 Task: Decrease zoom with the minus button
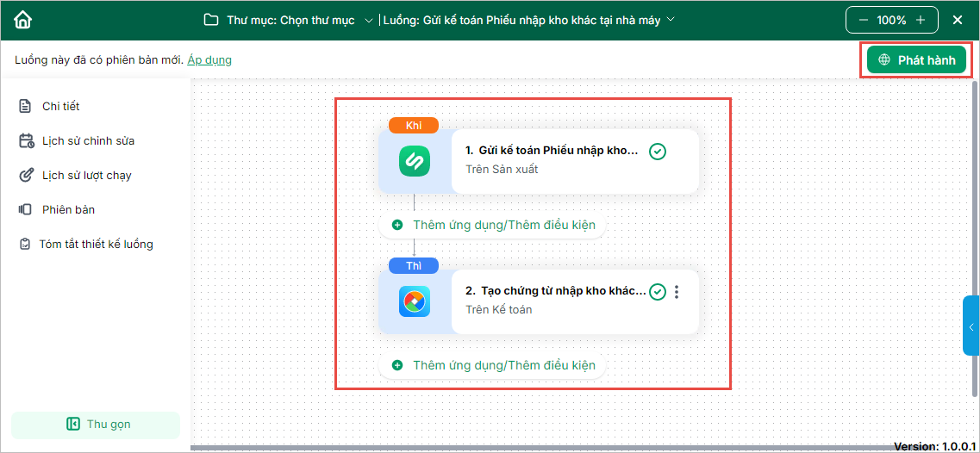[863, 20]
